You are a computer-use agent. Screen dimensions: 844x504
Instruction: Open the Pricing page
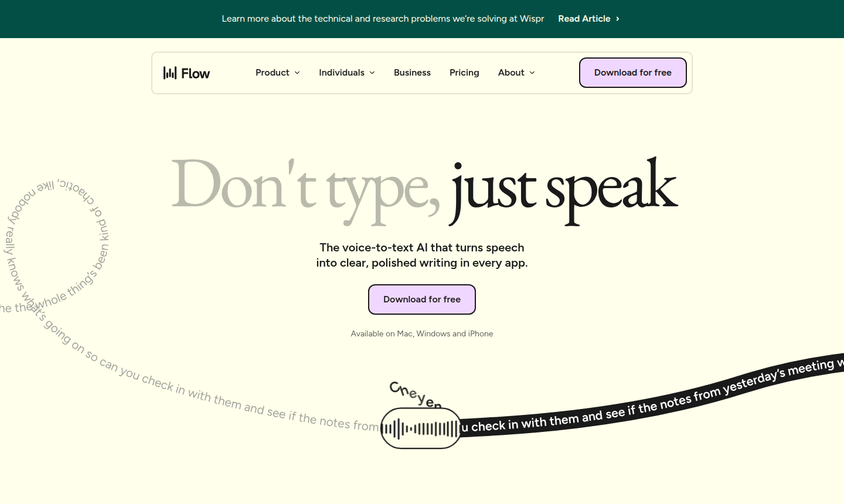[x=464, y=73]
